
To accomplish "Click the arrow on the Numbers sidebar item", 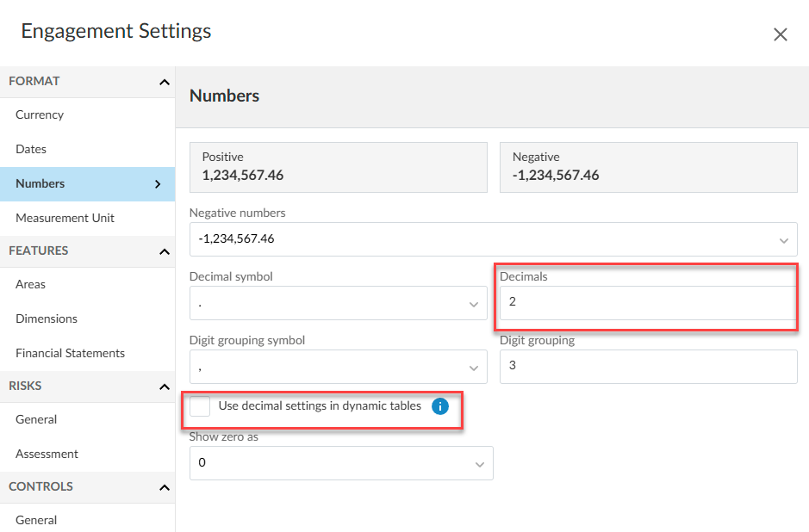I will tap(158, 183).
